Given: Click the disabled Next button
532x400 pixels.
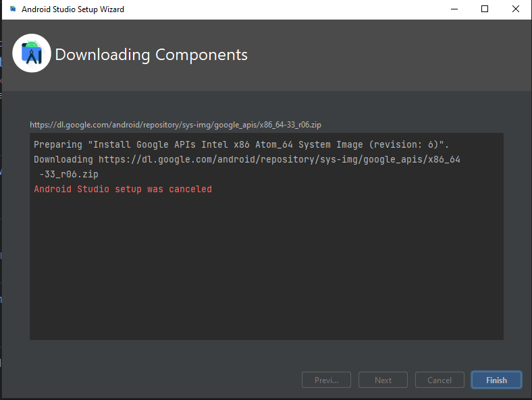Looking at the screenshot, I should click(x=383, y=380).
